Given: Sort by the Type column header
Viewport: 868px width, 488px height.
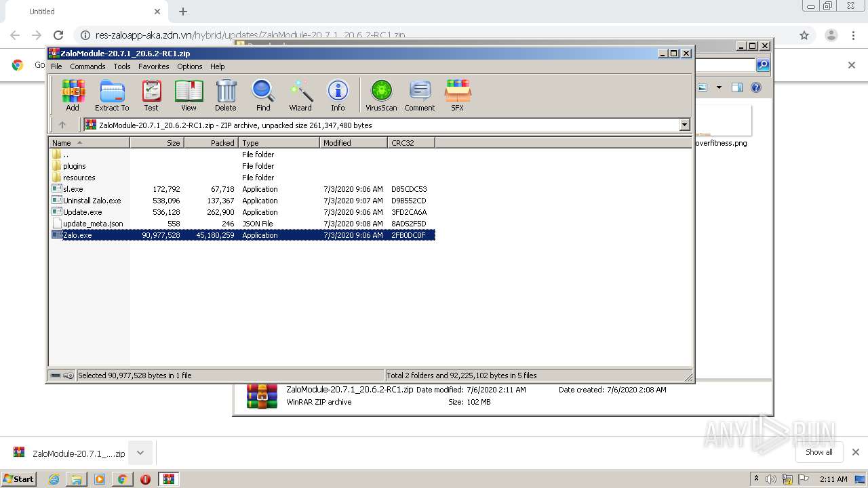Looking at the screenshot, I should pyautogui.click(x=279, y=143).
